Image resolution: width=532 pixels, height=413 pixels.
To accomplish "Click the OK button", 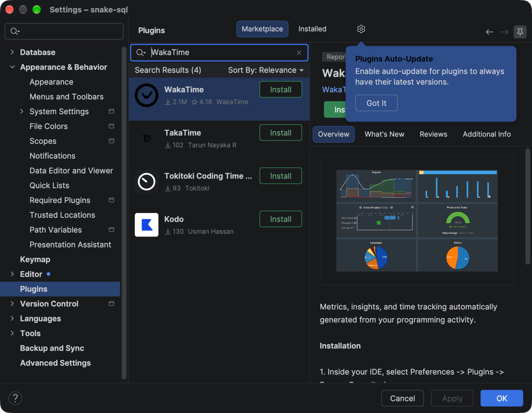I will pyautogui.click(x=502, y=398).
